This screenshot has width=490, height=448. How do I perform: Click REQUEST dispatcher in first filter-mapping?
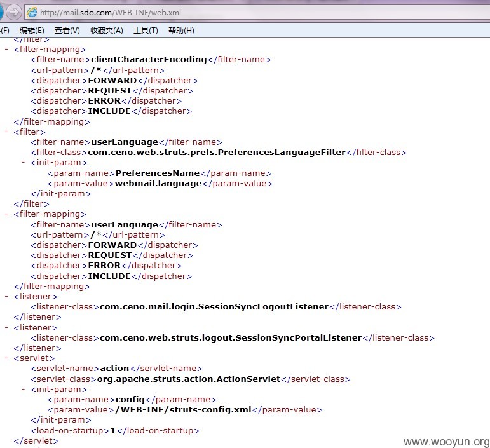(110, 91)
